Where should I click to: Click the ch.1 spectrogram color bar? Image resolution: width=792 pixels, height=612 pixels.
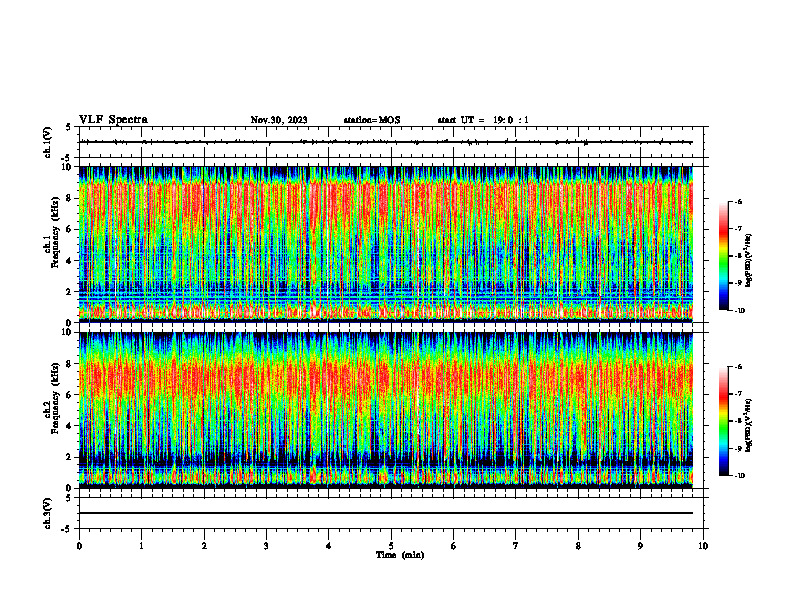(x=724, y=256)
